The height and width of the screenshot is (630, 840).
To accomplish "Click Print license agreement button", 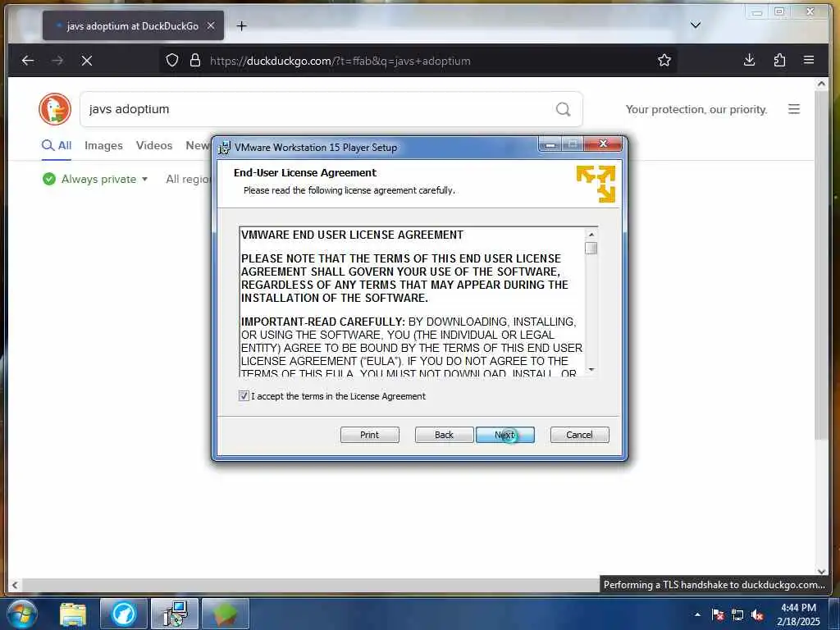I will 369,435.
